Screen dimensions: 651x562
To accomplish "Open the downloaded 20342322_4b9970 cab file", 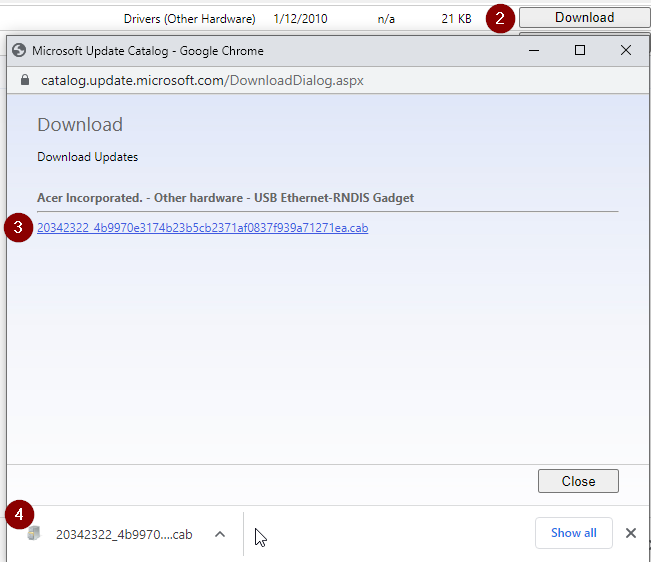I will (x=124, y=535).
